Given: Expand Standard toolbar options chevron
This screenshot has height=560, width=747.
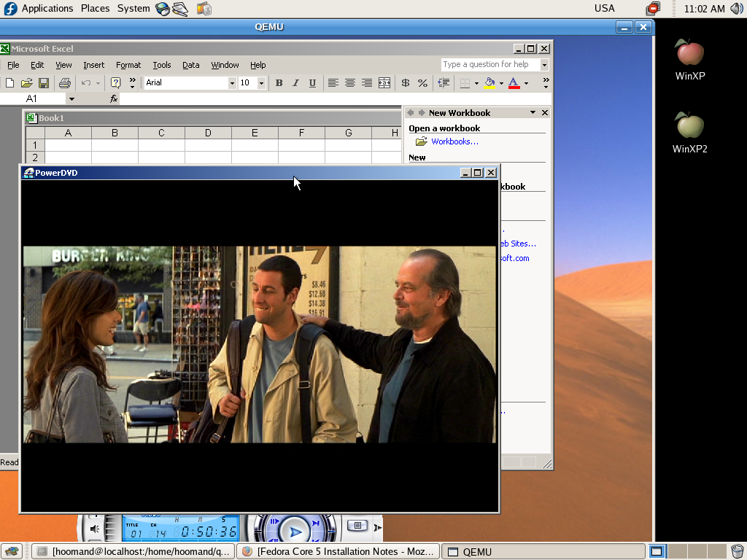Looking at the screenshot, I should click(x=133, y=83).
